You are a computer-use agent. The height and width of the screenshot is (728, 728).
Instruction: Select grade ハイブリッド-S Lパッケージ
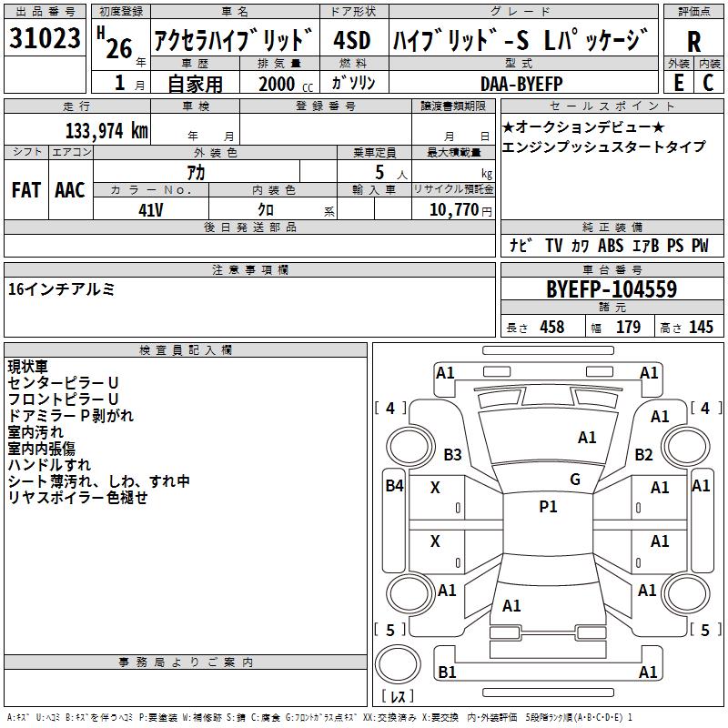521,39
